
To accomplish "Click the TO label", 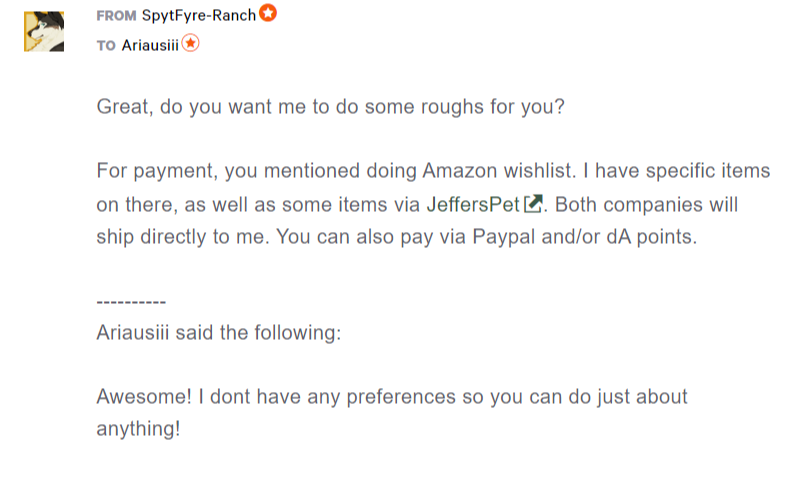I will pyautogui.click(x=106, y=46).
